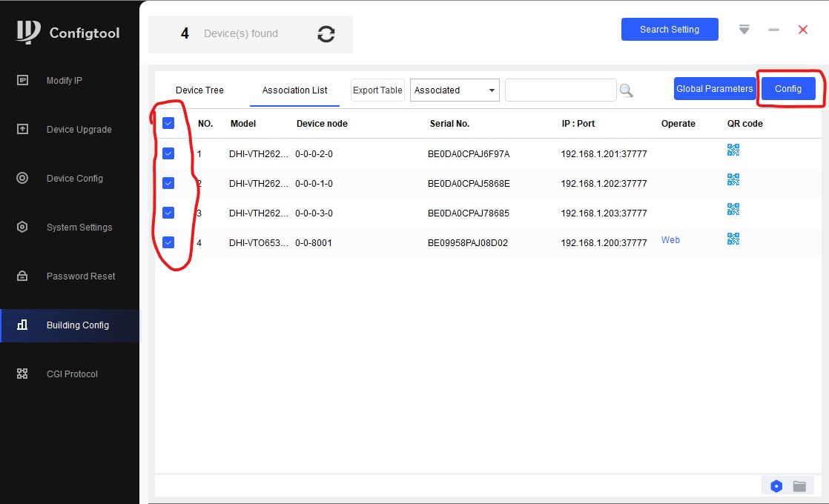The image size is (829, 504).
Task: Click the Global Parameters button
Action: [714, 89]
